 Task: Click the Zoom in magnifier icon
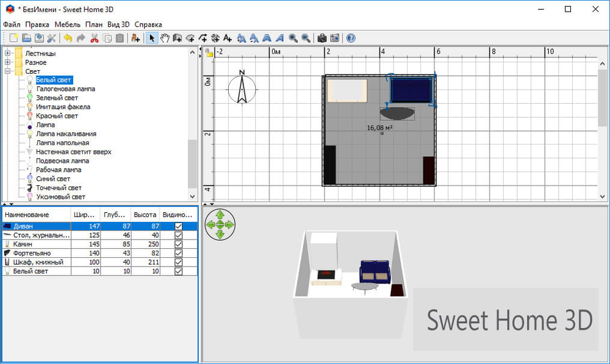pos(293,38)
